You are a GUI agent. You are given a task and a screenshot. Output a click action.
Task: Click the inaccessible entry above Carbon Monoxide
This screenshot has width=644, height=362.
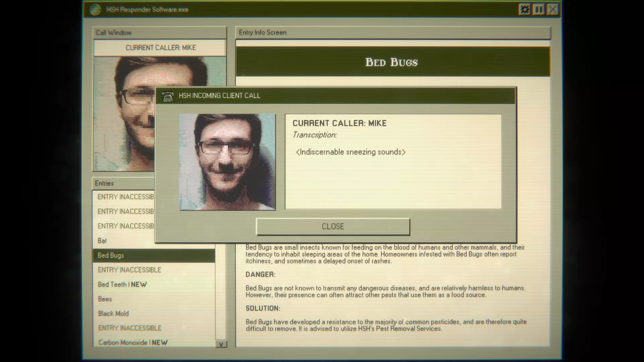coord(129,328)
